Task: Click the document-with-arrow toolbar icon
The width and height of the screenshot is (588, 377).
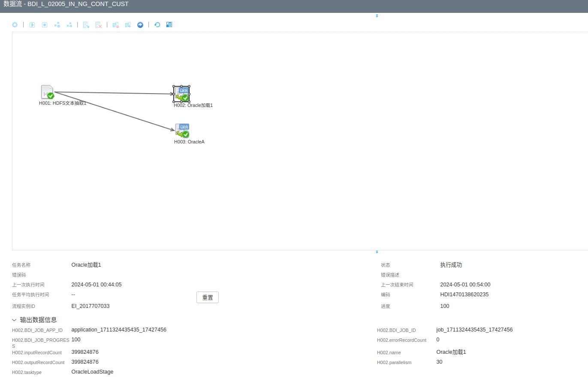Action: (86, 25)
